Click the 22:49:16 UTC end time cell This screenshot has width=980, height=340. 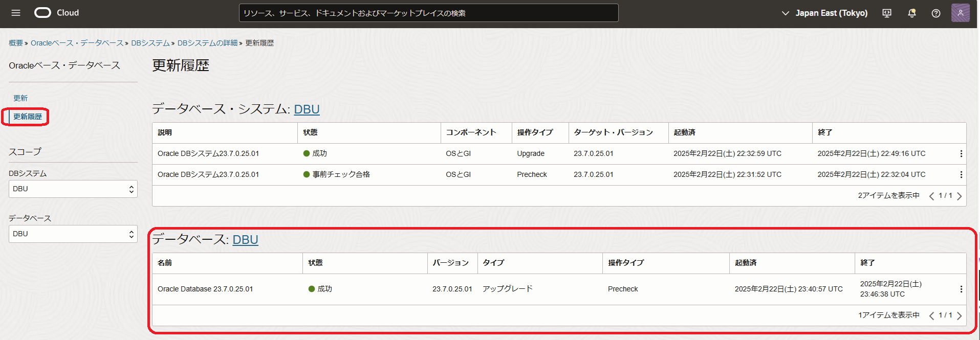[872, 153]
